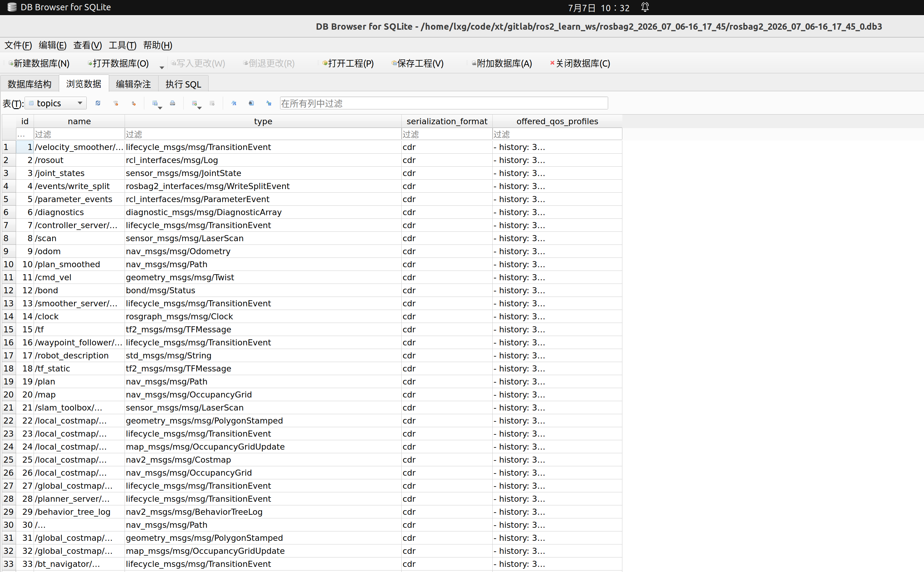
Task: Sort by the id column header
Action: (x=25, y=121)
